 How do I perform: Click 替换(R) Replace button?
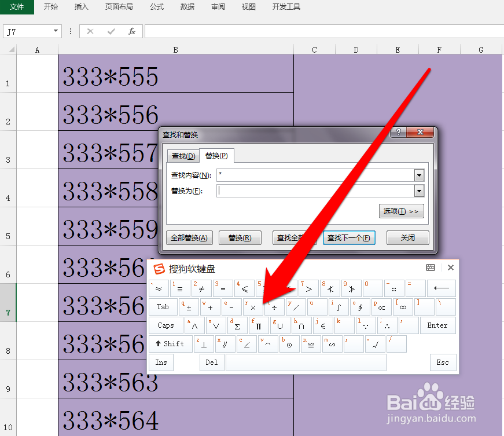(x=240, y=237)
